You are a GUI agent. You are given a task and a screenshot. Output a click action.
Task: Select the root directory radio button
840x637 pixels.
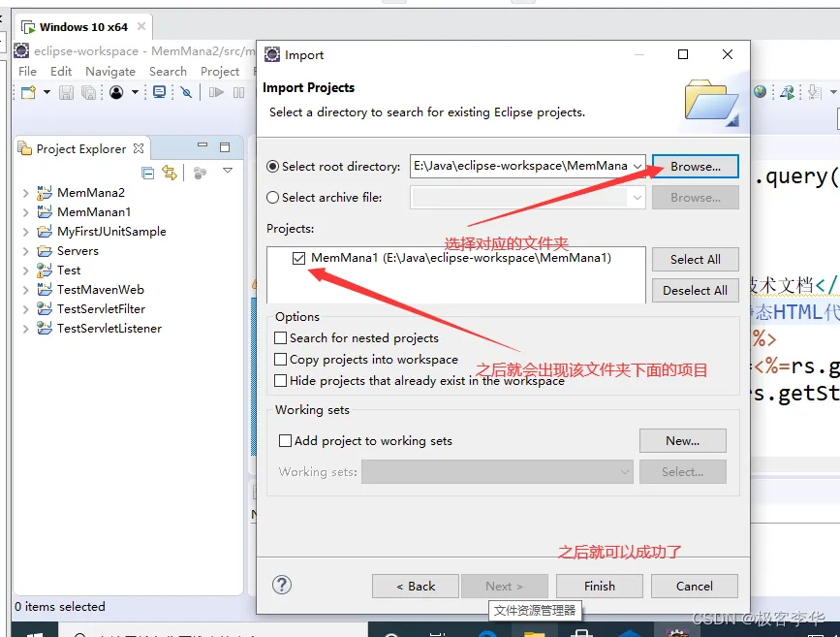point(272,167)
